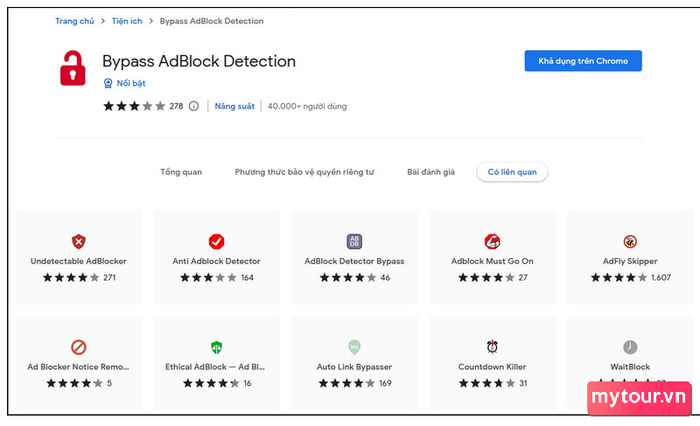Open the Auto Link Bypasser title

coord(354,367)
